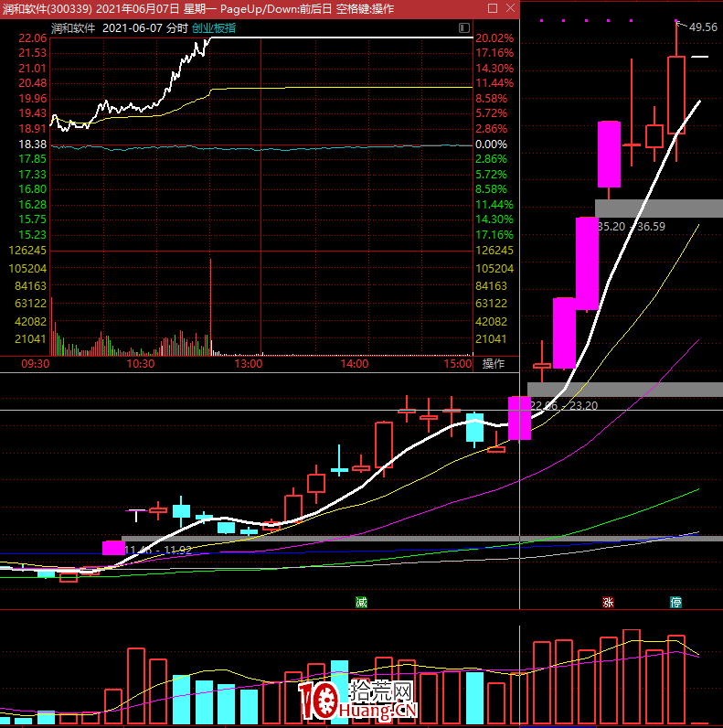Image resolution: width=723 pixels, height=728 pixels.
Task: Click the window title 润和软件(300339) text
Action: coord(47,9)
